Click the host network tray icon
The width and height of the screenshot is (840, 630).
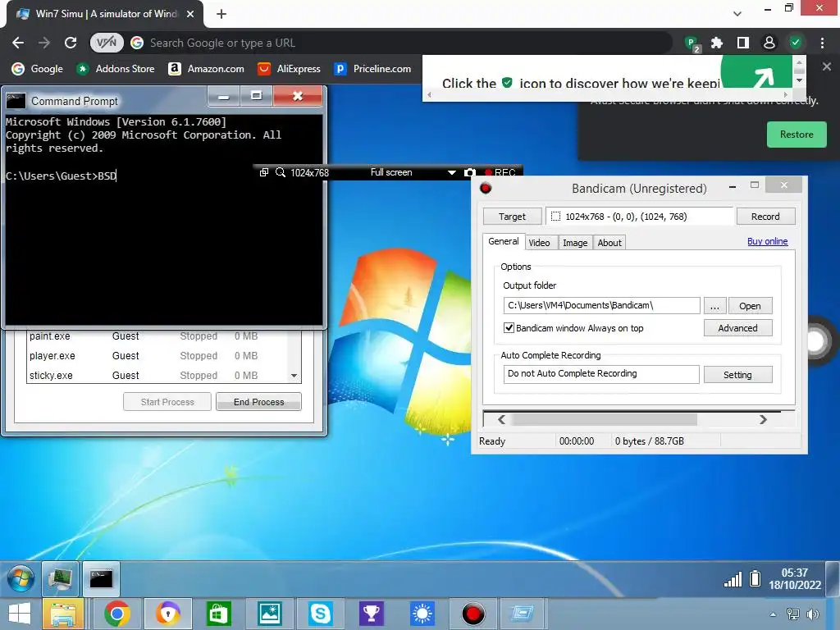point(793,614)
